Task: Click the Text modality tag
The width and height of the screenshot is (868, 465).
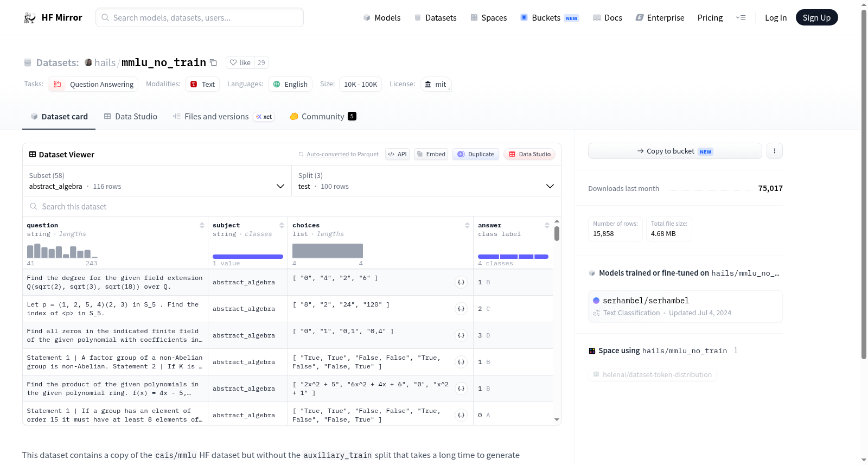Action: (202, 84)
